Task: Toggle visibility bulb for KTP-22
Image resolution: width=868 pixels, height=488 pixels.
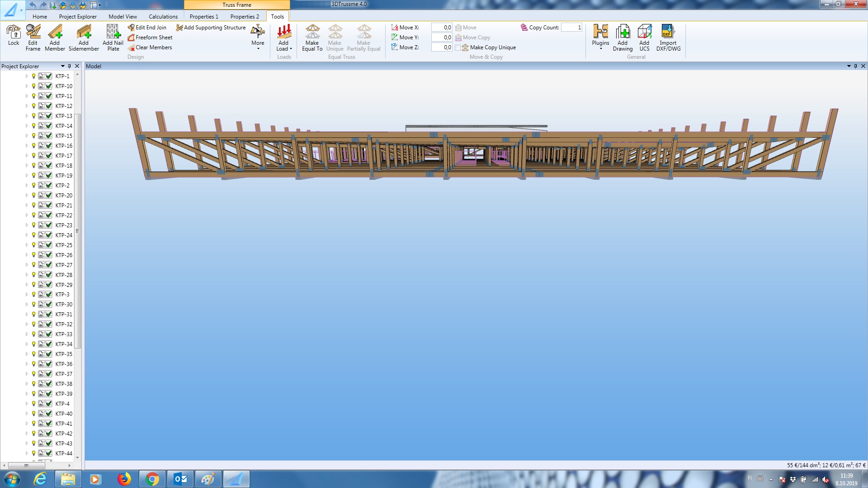Action: [x=33, y=215]
